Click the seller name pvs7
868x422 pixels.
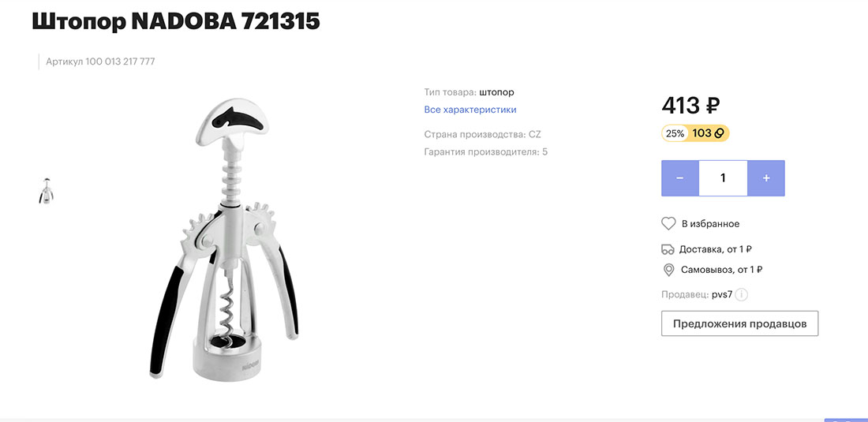pyautogui.click(x=722, y=294)
